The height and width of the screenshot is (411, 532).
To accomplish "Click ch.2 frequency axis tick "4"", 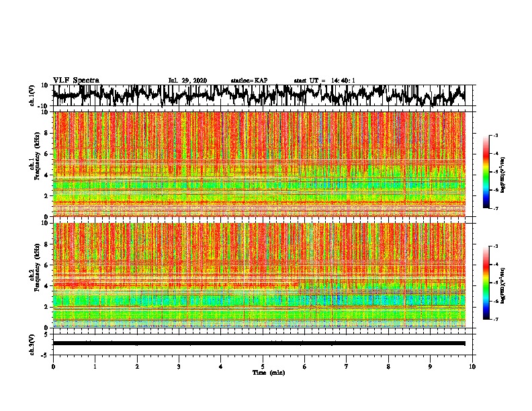I will coord(46,286).
